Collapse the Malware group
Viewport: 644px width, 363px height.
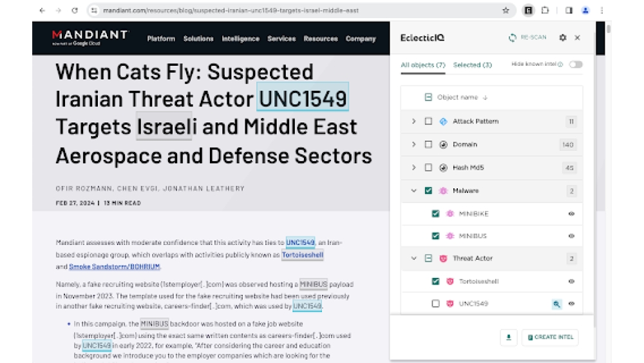413,191
